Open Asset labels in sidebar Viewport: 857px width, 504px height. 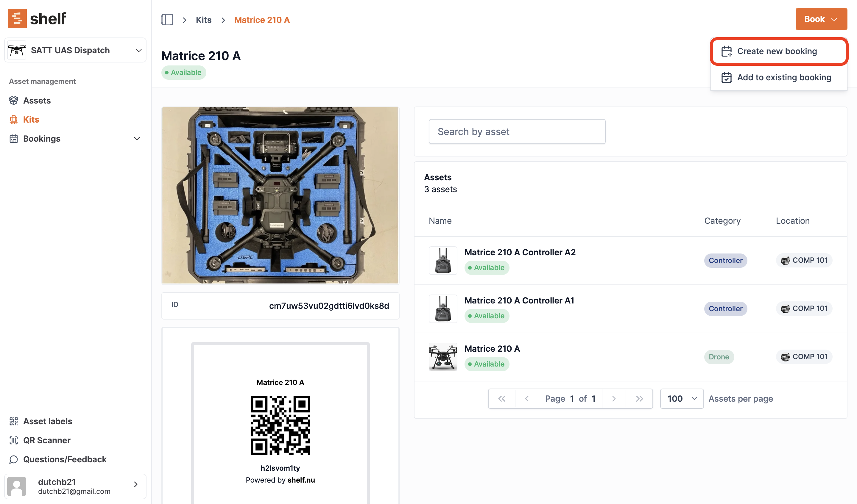coord(48,421)
